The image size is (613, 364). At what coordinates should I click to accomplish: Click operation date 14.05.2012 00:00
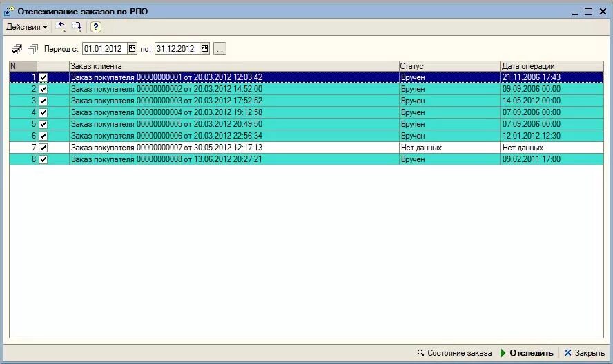(x=552, y=101)
